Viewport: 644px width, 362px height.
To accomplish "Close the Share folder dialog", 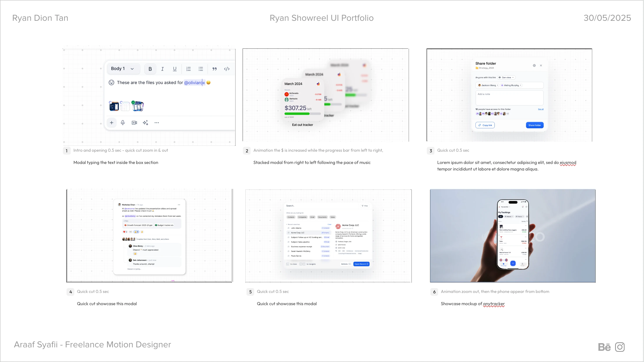I will click(541, 65).
